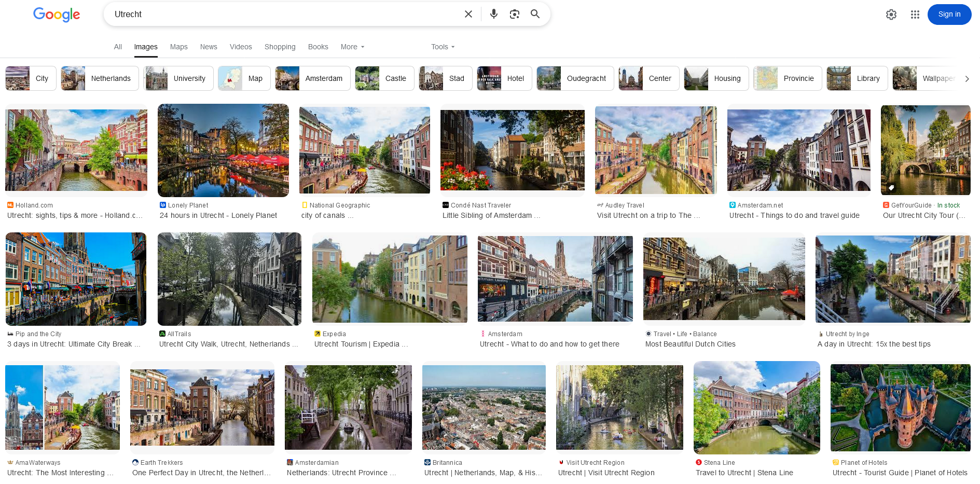Select the Amsterdam filter chip
Viewport: 980px width, 484px height.
313,78
